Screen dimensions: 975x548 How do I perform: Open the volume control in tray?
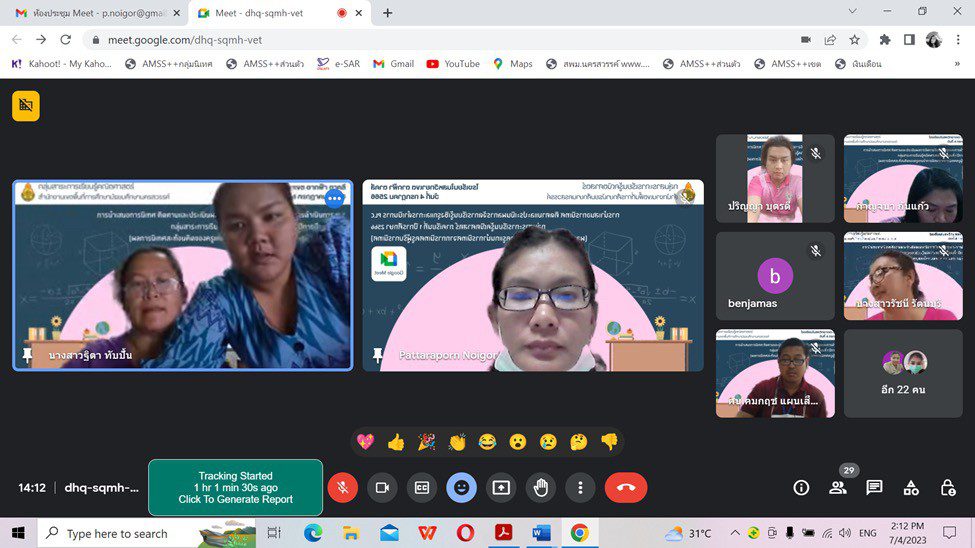(844, 533)
